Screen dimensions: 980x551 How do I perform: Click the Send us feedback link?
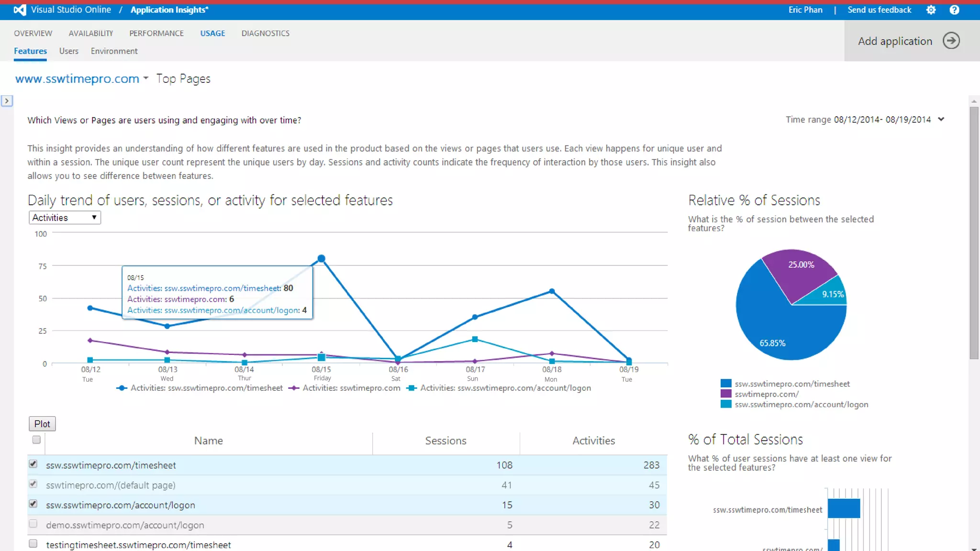[x=879, y=10]
